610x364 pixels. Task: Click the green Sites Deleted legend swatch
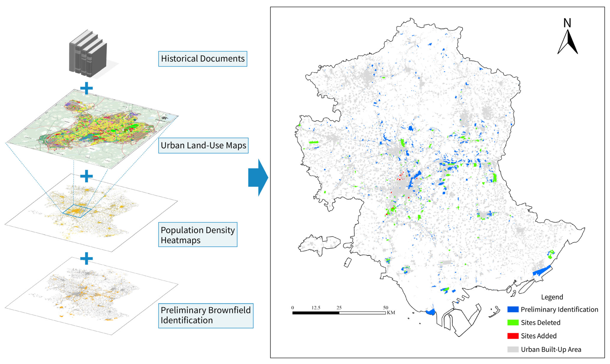513,323
